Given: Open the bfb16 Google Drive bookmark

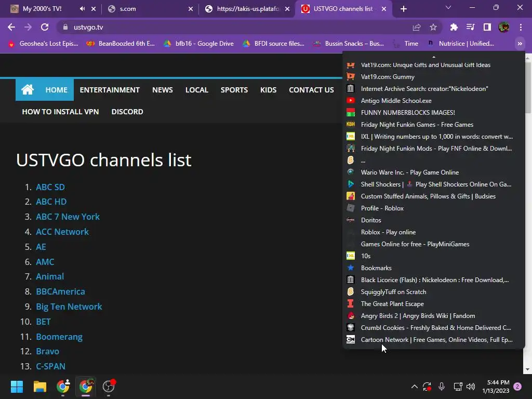Looking at the screenshot, I should pos(198,44).
